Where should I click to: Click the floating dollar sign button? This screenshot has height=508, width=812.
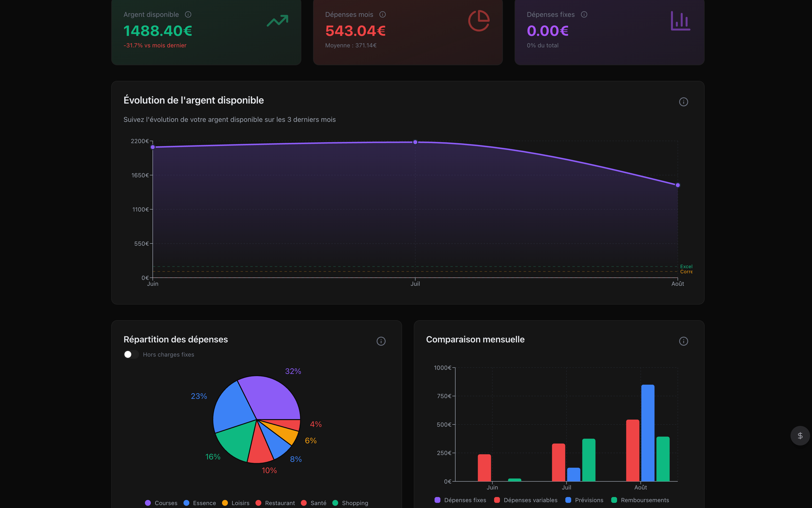(x=800, y=436)
